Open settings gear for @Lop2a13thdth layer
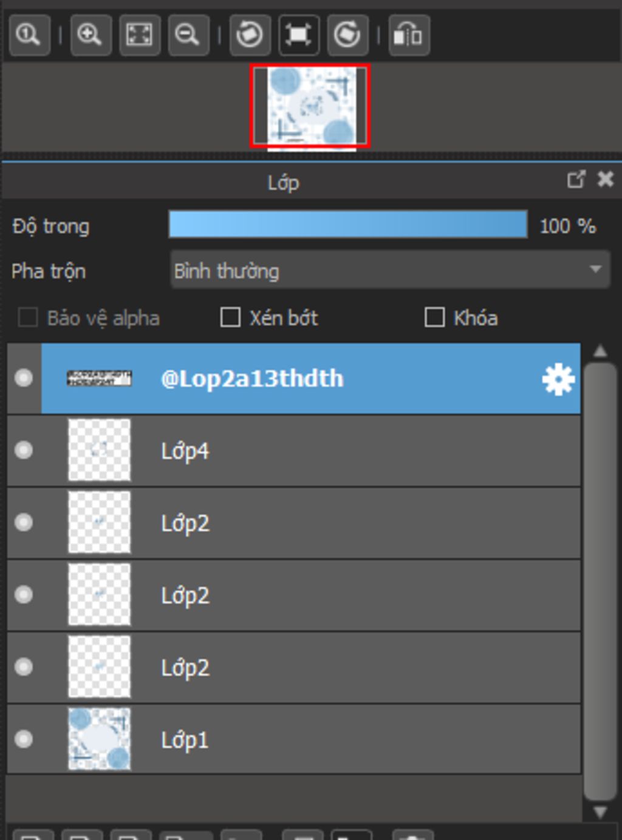Image resolution: width=622 pixels, height=840 pixels. coord(558,379)
